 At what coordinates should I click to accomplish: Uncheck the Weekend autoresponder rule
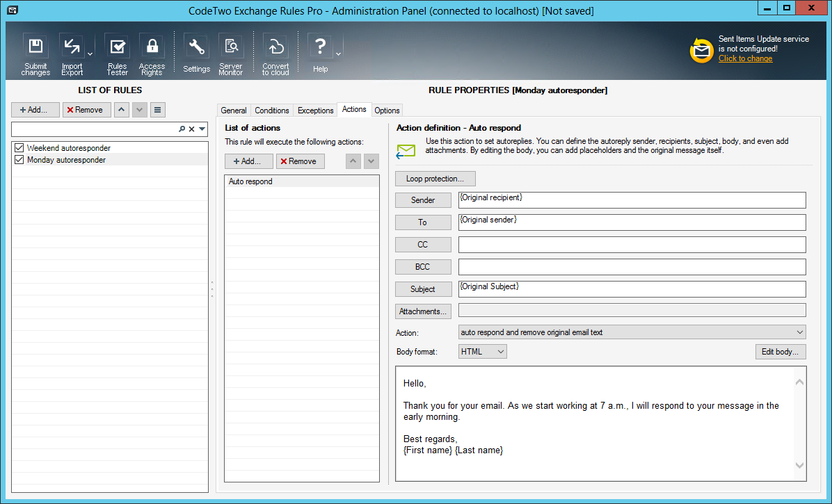(19, 148)
